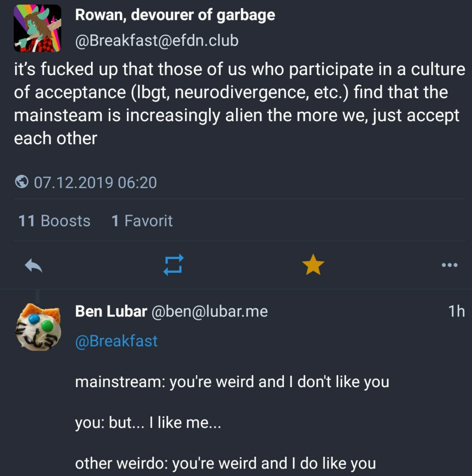Toggle the gold favorite star
472x476 pixels.
coord(313,265)
